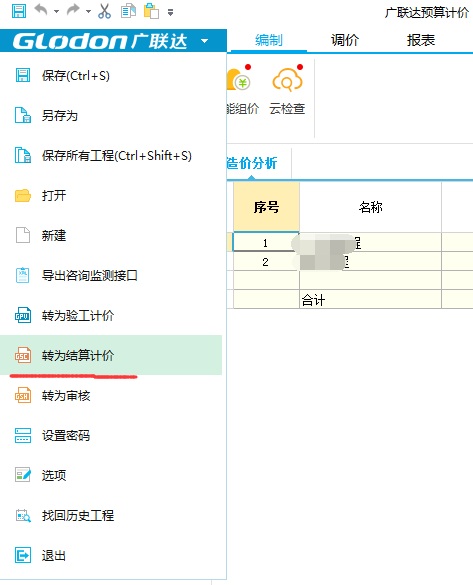Click the 保存所有工程 double file icon
The image size is (473, 585).
[x=23, y=155]
